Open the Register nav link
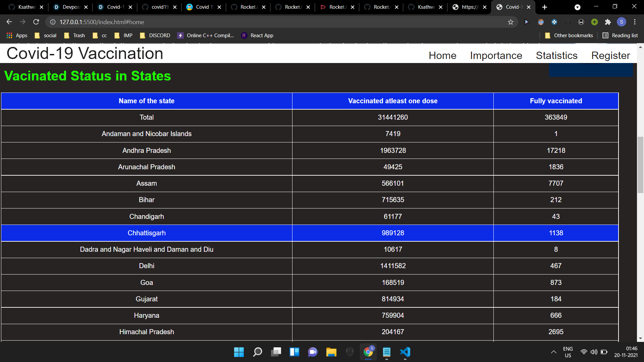The height and width of the screenshot is (362, 644). point(610,55)
